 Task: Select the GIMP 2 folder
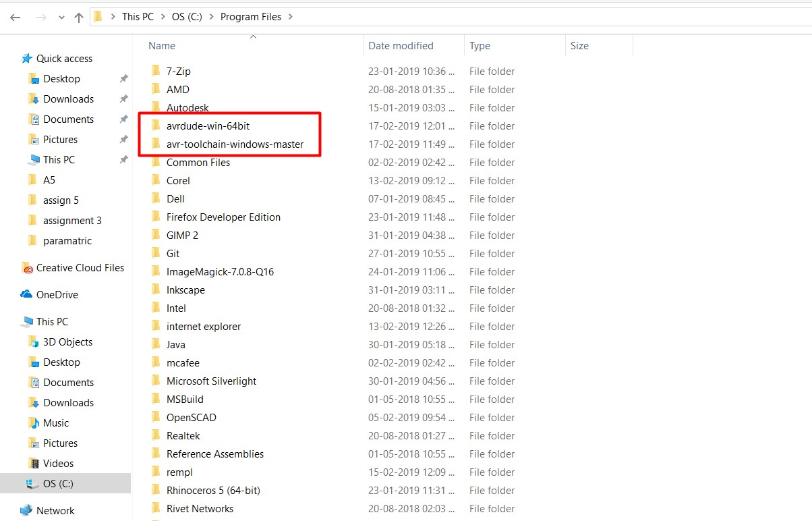click(182, 236)
